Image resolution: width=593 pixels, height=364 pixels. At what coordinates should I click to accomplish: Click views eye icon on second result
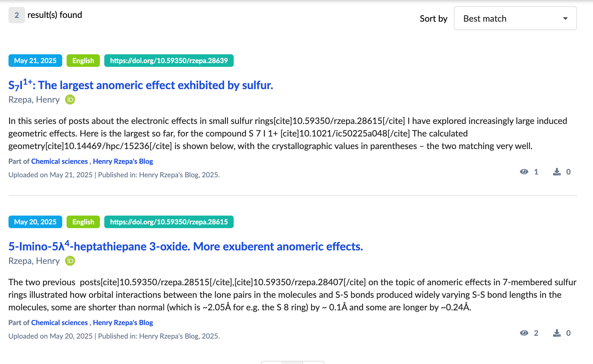pos(524,333)
